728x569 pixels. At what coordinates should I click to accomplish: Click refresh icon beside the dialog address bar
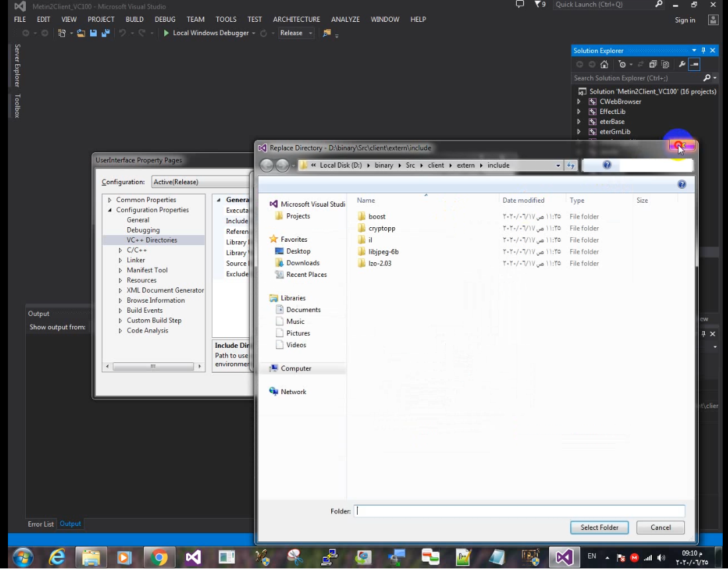[x=570, y=165]
